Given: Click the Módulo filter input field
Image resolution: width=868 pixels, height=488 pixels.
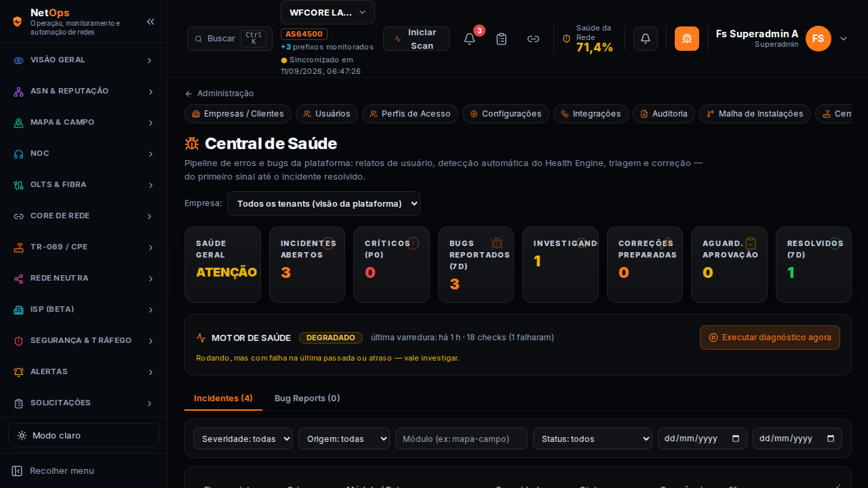Looking at the screenshot, I should [461, 439].
